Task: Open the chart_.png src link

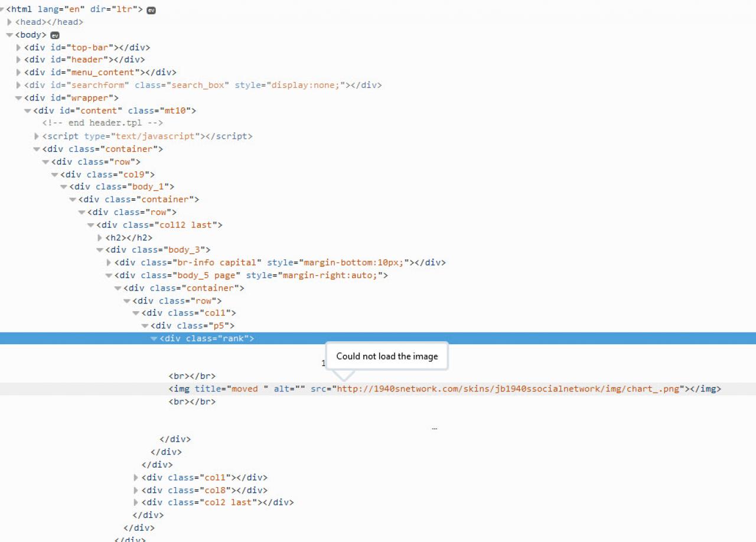Action: pyautogui.click(x=508, y=389)
